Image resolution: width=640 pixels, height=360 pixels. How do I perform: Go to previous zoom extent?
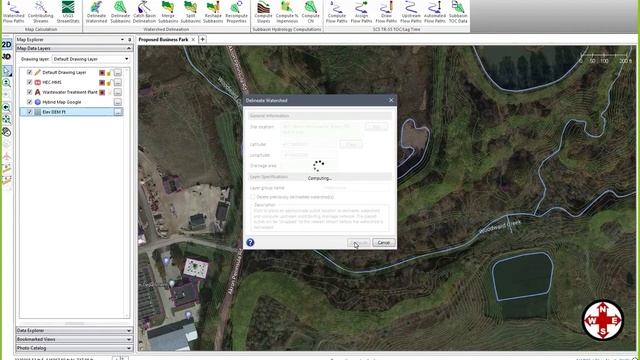(7, 108)
